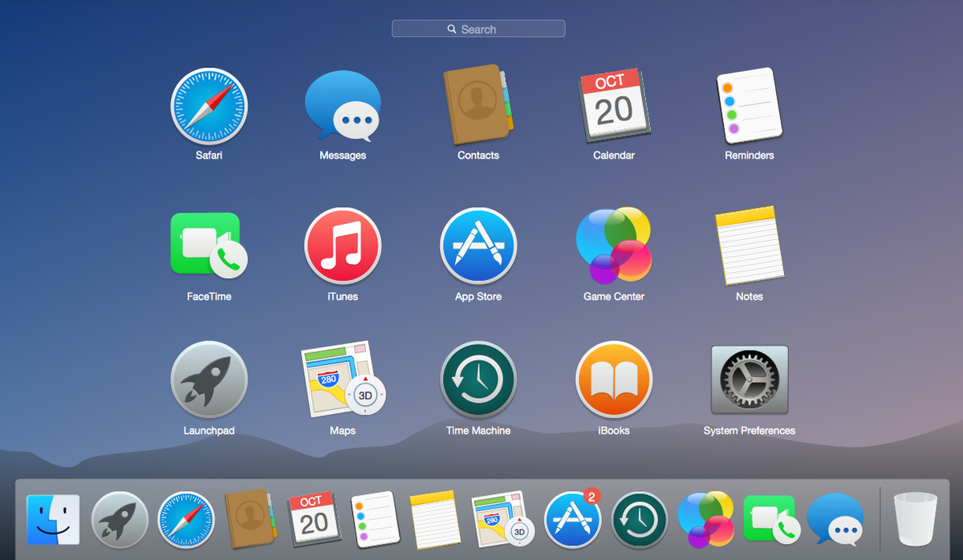Open Game Center
This screenshot has width=963, height=560.
pos(614,246)
